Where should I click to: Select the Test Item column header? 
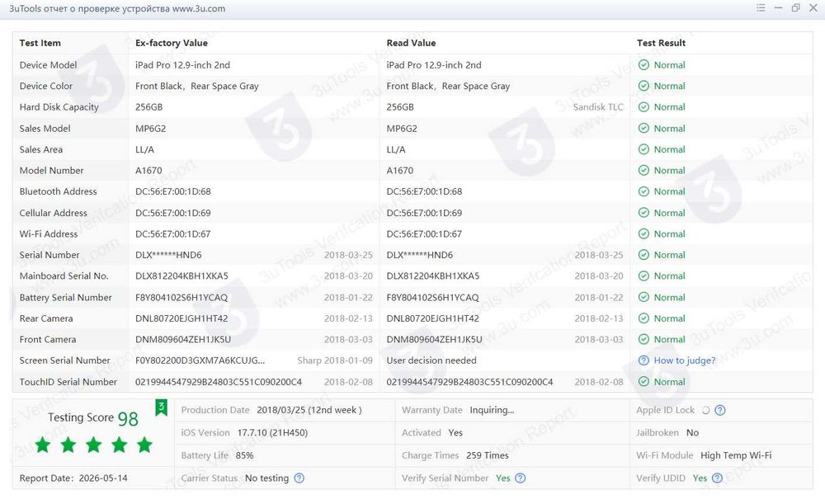40,43
